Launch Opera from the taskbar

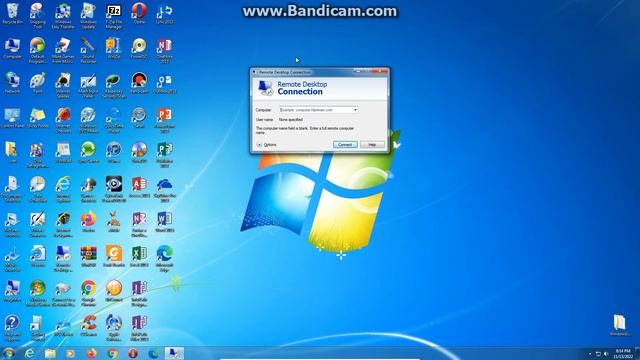pos(133,353)
